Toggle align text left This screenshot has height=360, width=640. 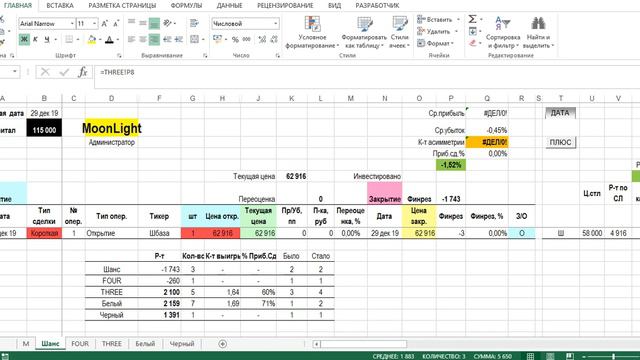pos(131,39)
